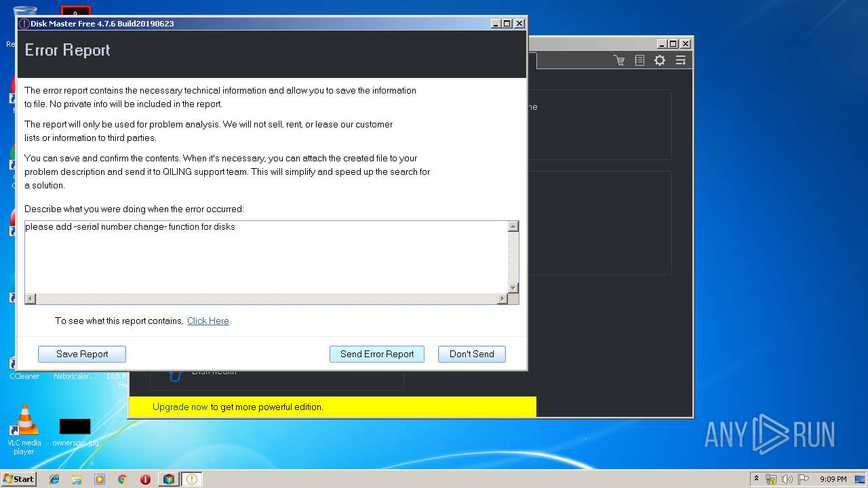Minimize the Error Report dialog window
This screenshot has height=488, width=868.
(496, 23)
